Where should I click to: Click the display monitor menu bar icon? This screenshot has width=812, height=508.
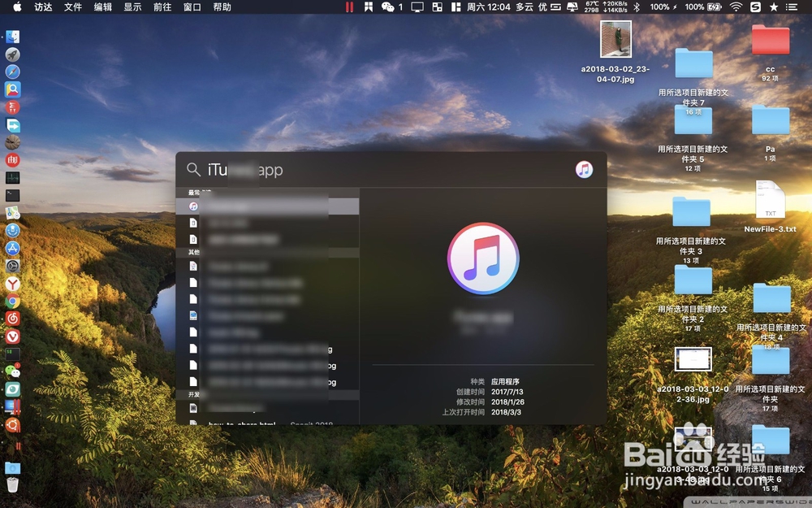417,7
